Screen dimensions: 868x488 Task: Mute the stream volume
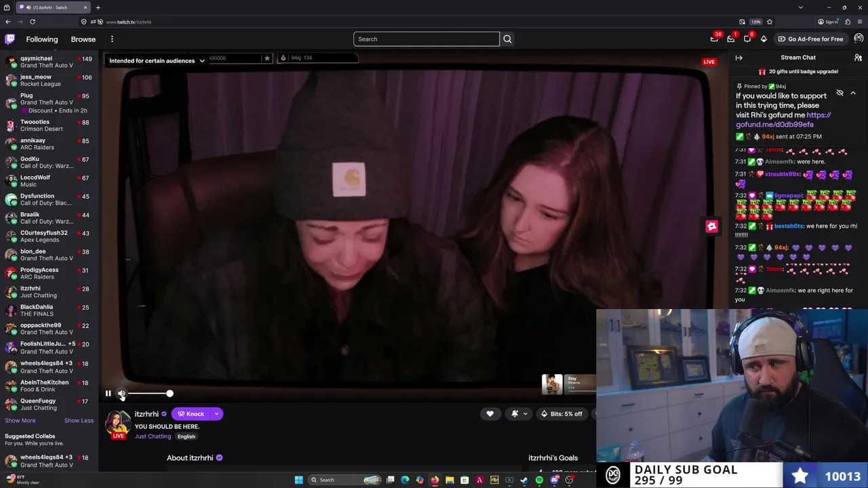[x=121, y=393]
